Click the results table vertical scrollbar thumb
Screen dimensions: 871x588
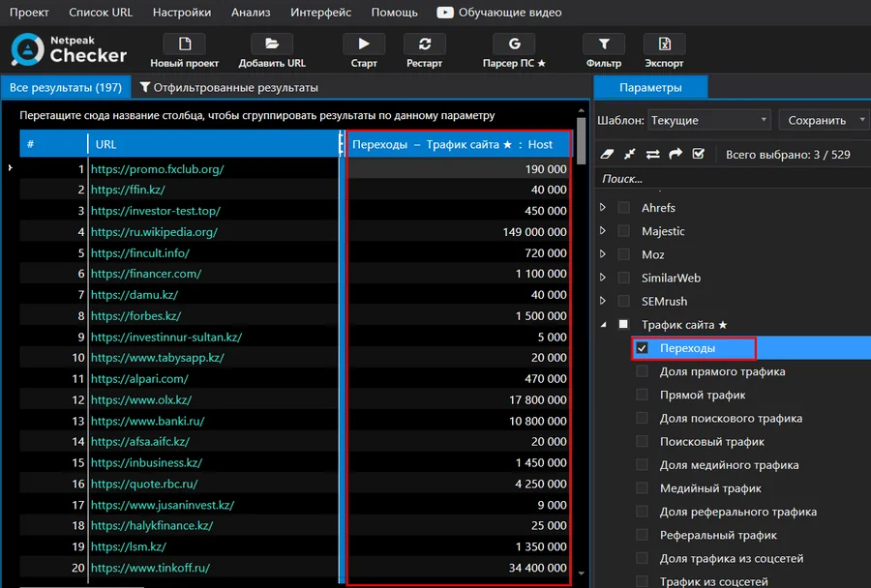tap(581, 141)
